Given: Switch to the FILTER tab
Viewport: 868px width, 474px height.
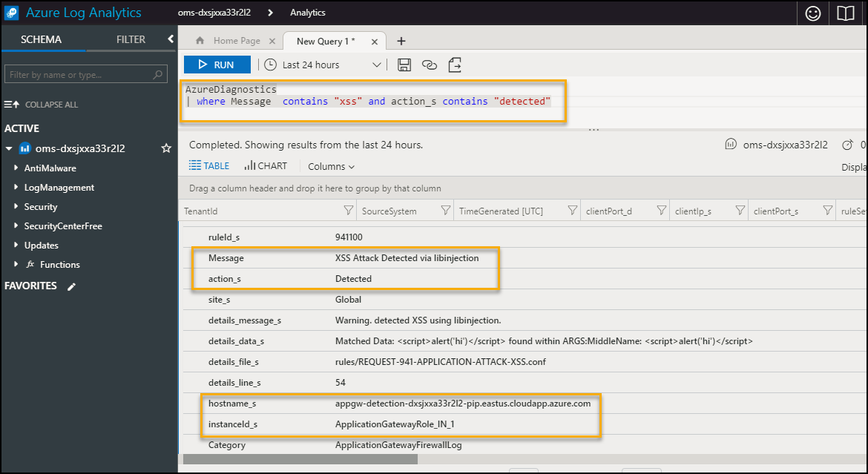Looking at the screenshot, I should [x=131, y=39].
